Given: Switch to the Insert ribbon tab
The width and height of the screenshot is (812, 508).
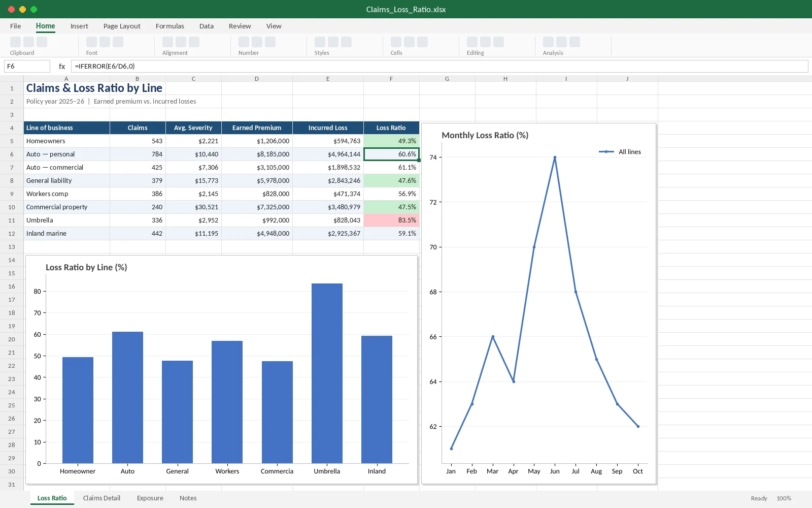Looking at the screenshot, I should (79, 26).
